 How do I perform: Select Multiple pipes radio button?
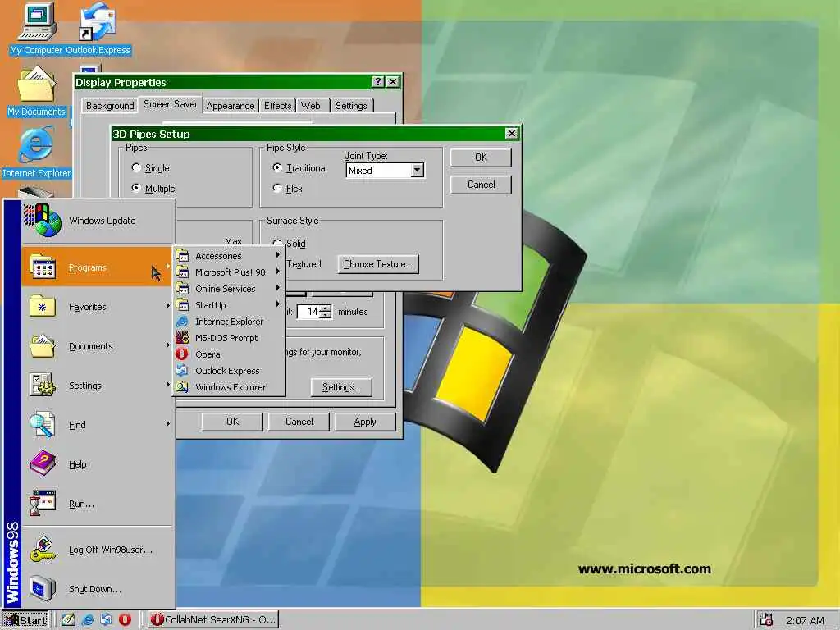136,188
